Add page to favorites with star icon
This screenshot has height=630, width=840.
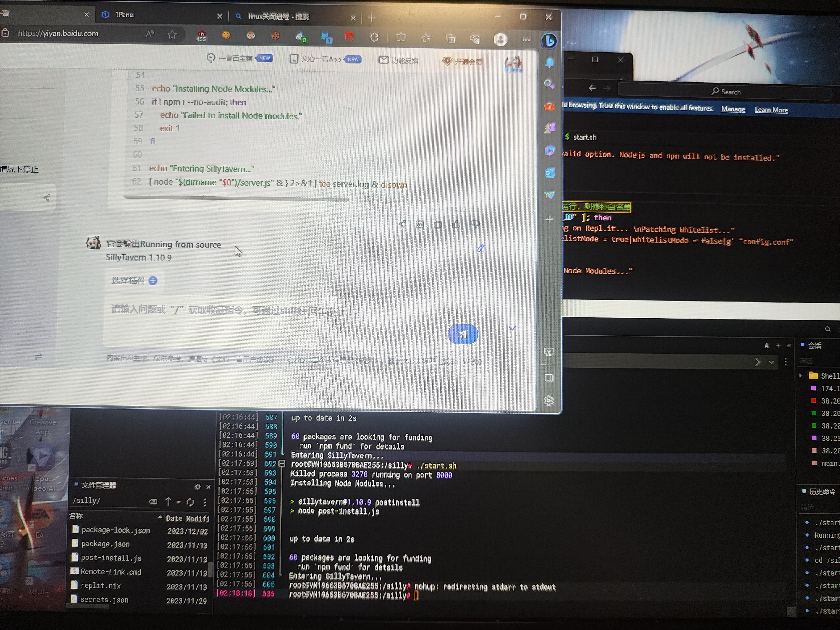(x=172, y=35)
